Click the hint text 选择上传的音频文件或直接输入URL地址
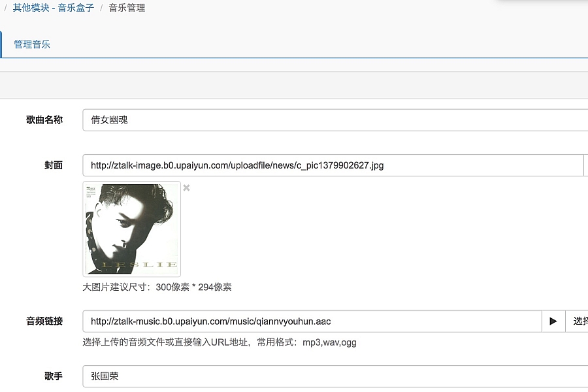 (x=165, y=342)
